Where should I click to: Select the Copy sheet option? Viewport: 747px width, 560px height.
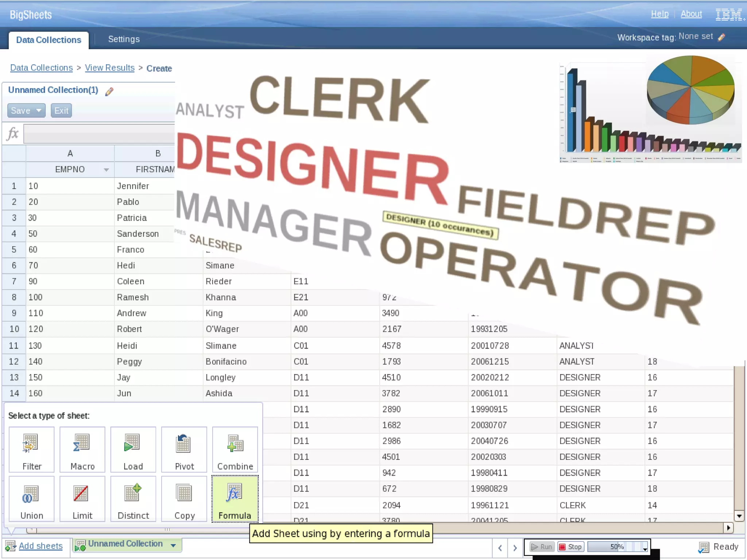[184, 499]
